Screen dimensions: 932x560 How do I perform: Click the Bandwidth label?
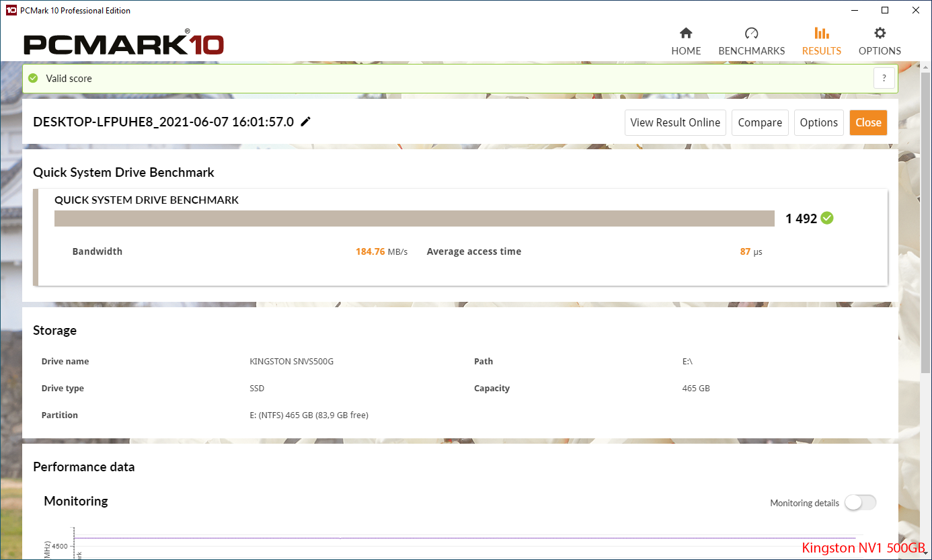(98, 251)
